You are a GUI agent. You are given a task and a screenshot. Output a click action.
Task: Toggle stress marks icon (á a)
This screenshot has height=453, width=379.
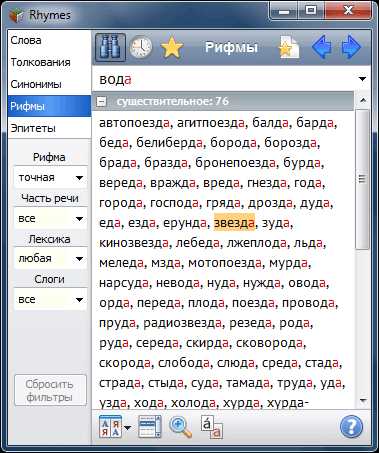(x=211, y=427)
